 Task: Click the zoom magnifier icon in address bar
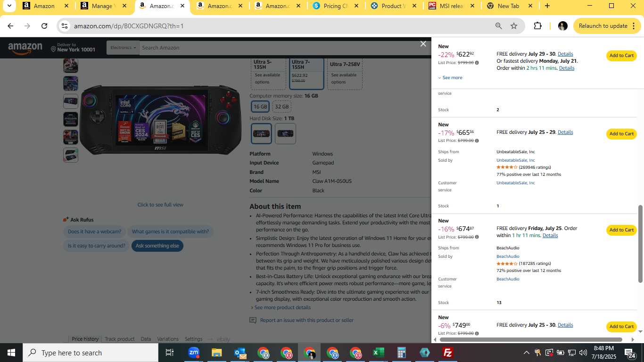coord(498,26)
